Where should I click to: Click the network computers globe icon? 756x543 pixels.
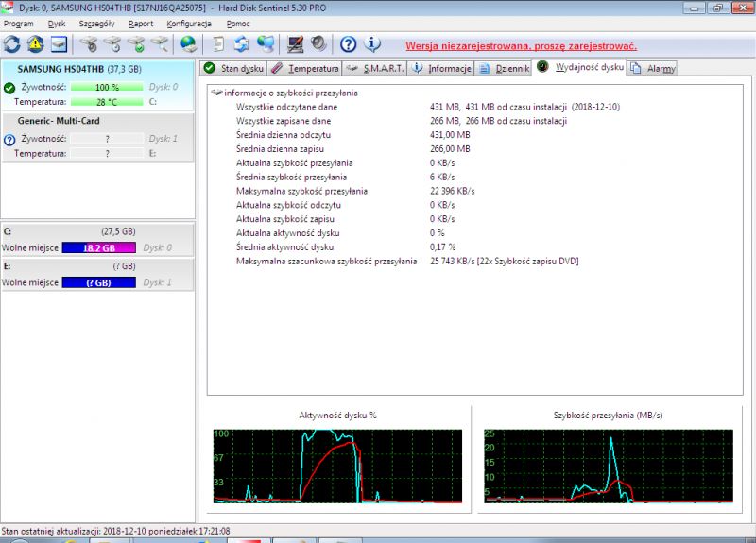pos(266,44)
